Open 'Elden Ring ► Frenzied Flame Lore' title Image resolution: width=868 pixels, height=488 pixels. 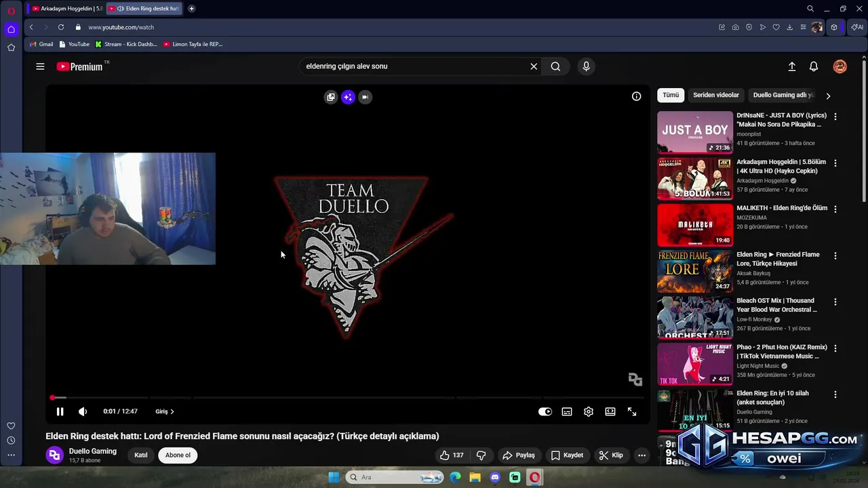pyautogui.click(x=778, y=259)
